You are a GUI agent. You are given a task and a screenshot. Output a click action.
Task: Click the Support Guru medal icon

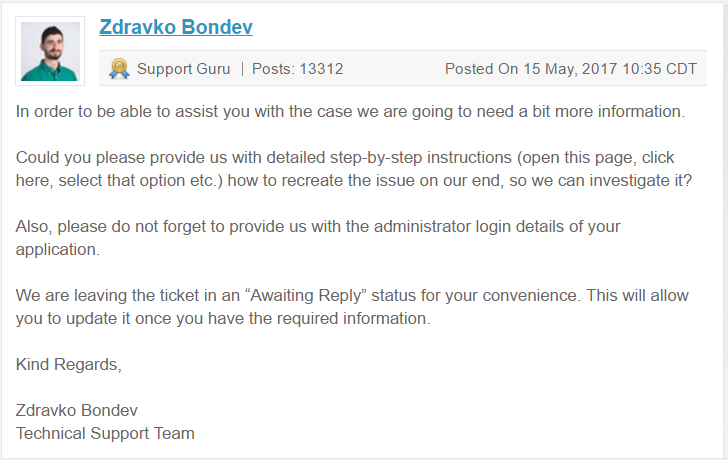tap(119, 69)
